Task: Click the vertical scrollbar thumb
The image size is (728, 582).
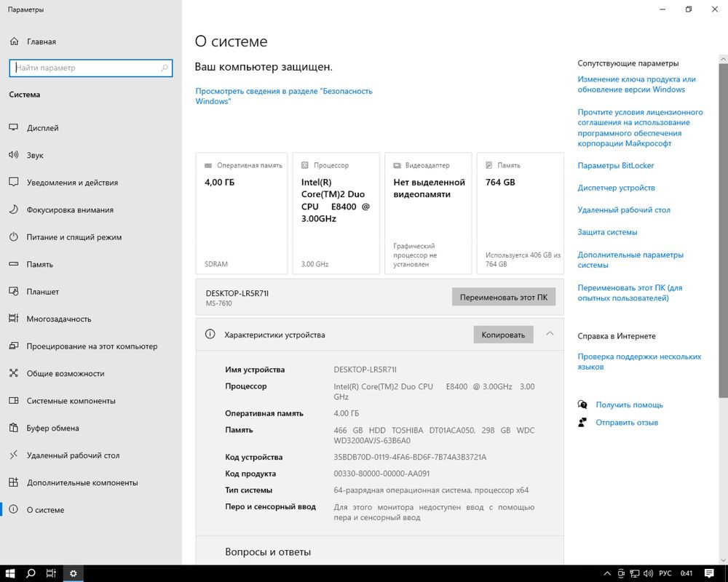Action: coord(723,230)
